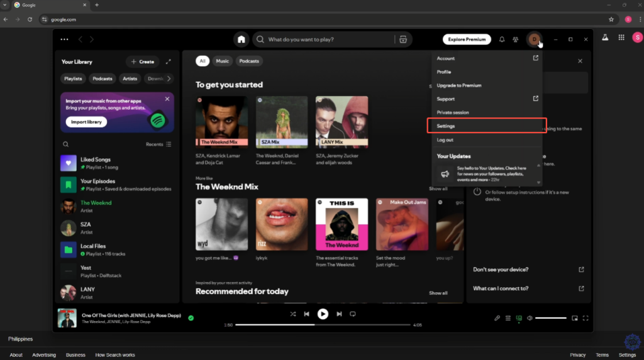The width and height of the screenshot is (644, 360).
Task: Close the Connect device panel
Action: (x=580, y=61)
